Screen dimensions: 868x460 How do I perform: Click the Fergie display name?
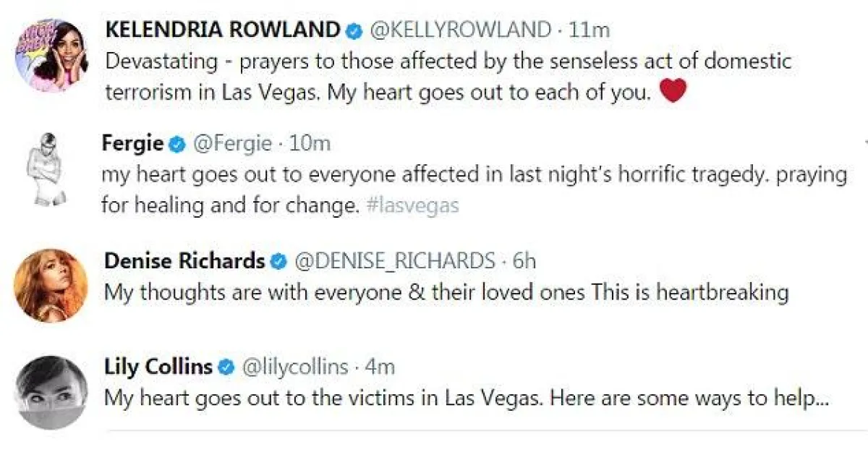click(x=132, y=144)
